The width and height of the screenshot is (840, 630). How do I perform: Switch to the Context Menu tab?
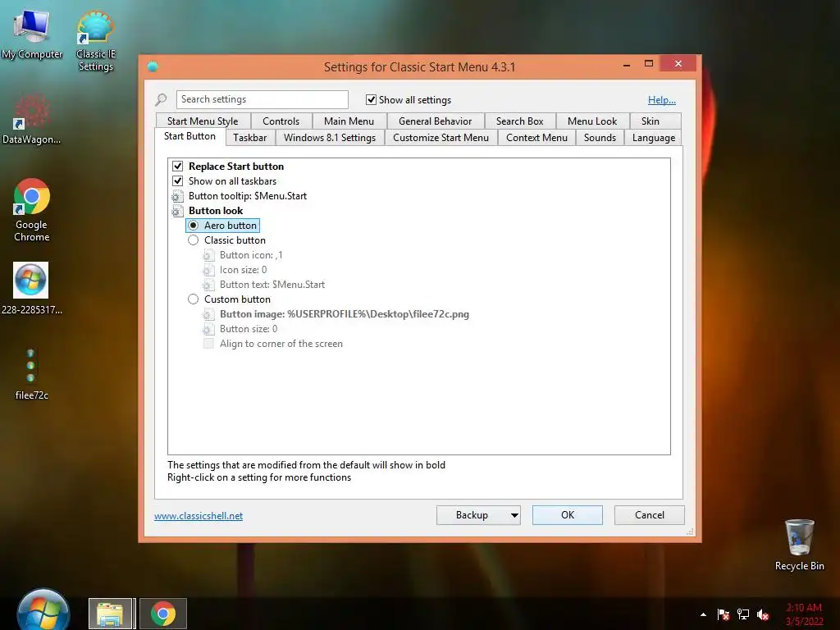[x=536, y=138]
